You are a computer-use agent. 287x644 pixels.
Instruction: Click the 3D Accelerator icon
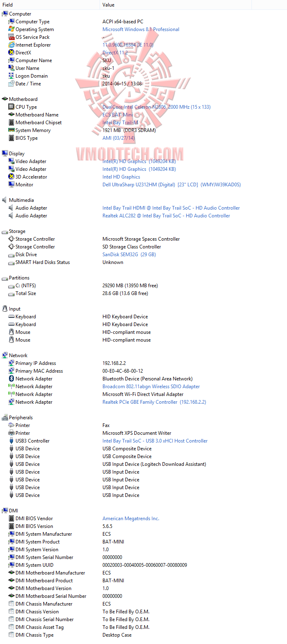11,177
